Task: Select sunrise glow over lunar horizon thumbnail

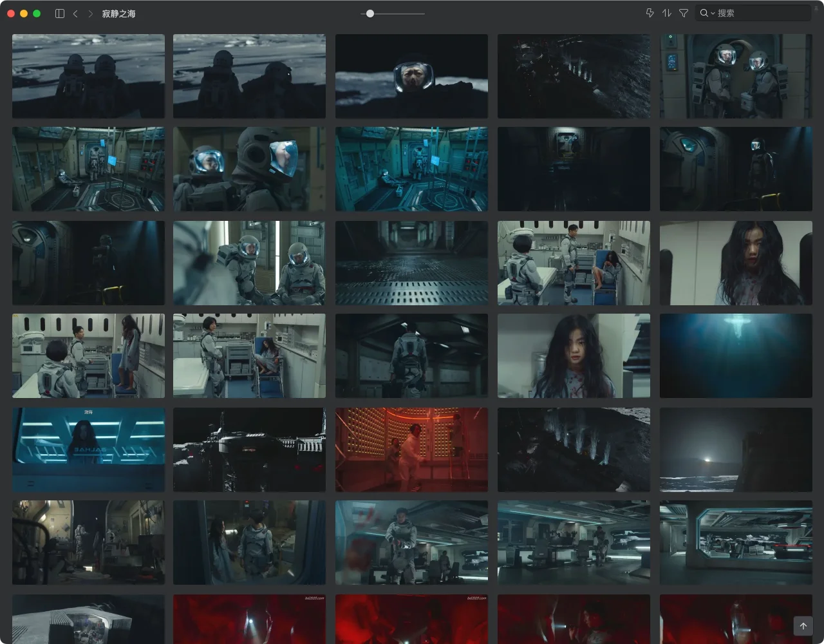Action: [736, 450]
